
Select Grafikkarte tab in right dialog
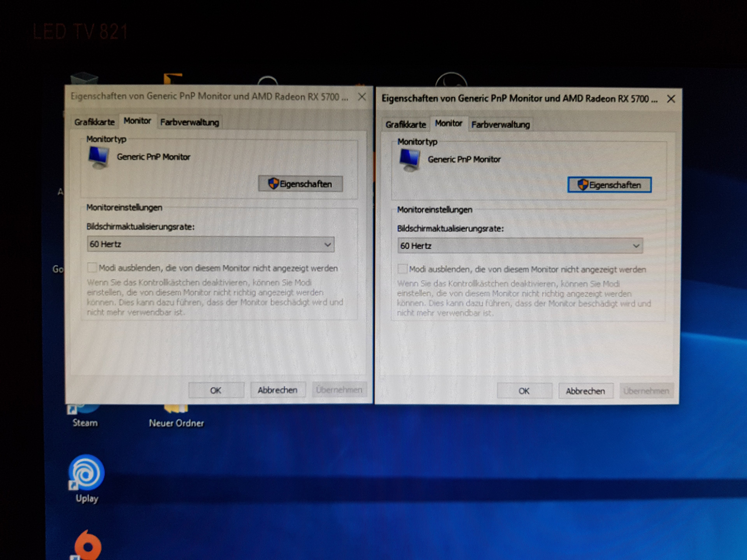pos(406,125)
